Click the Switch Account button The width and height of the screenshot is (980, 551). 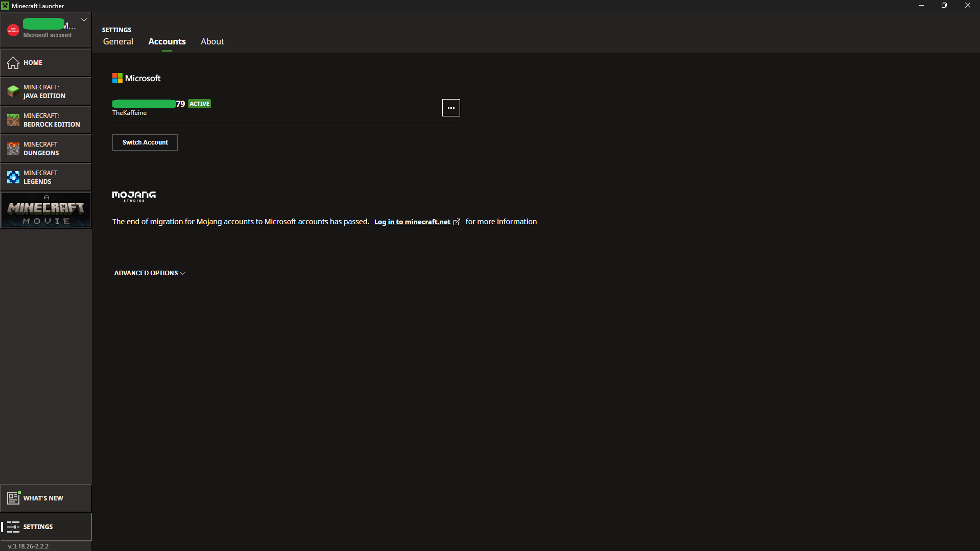[x=145, y=142]
